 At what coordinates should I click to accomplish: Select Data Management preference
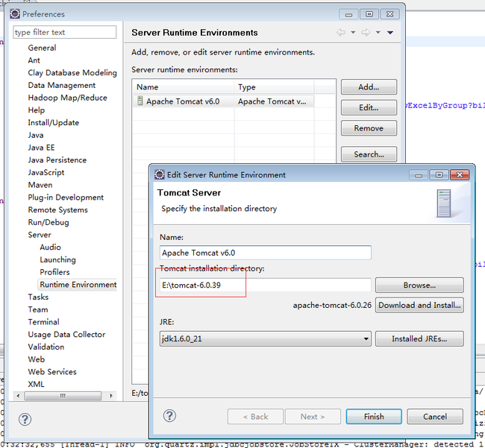61,85
